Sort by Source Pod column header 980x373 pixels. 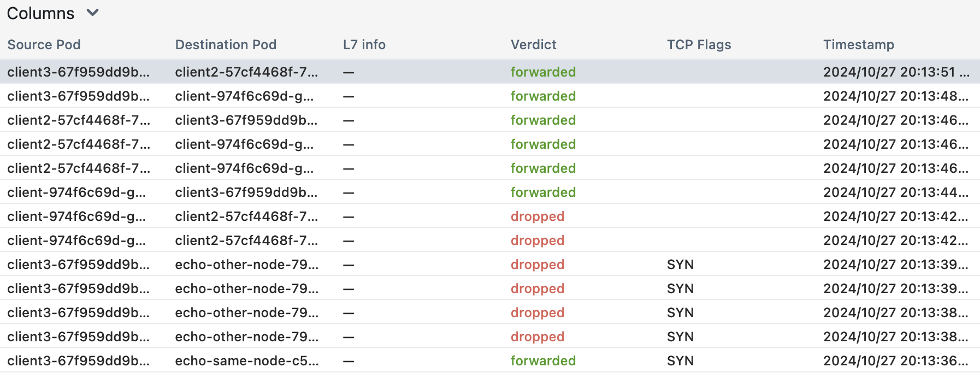[44, 45]
